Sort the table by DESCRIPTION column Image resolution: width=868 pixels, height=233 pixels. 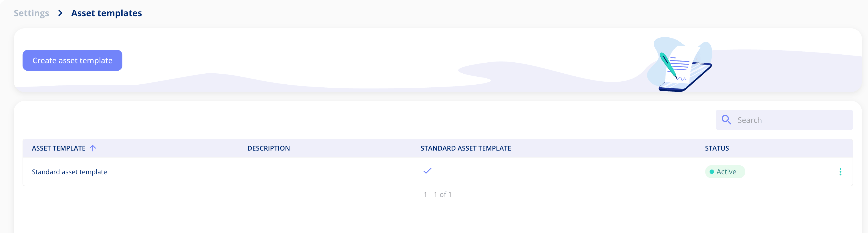[x=268, y=148]
